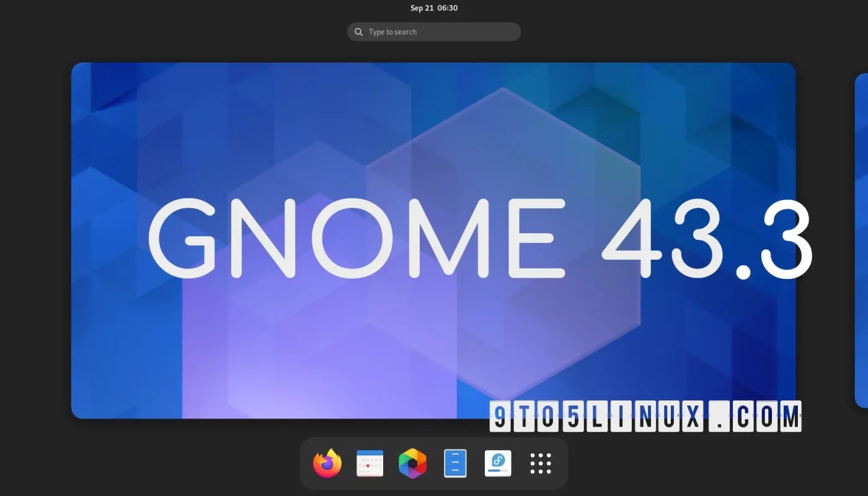
Task: Open the colorful hexagon app in dash
Action: pyautogui.click(x=412, y=463)
